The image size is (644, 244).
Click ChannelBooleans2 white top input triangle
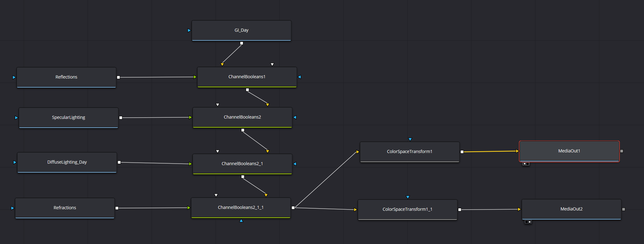pos(218,105)
